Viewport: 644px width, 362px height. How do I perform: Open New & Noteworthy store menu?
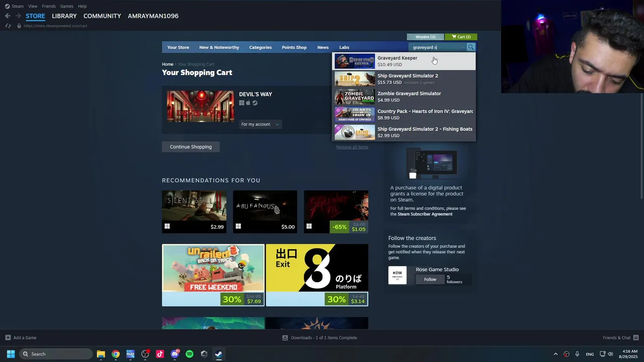pos(219,47)
